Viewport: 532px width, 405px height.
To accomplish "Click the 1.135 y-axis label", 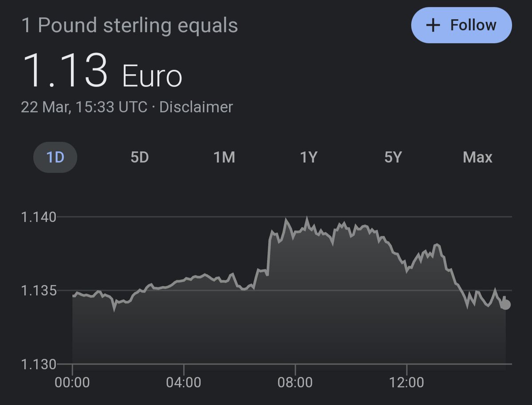I will point(39,291).
